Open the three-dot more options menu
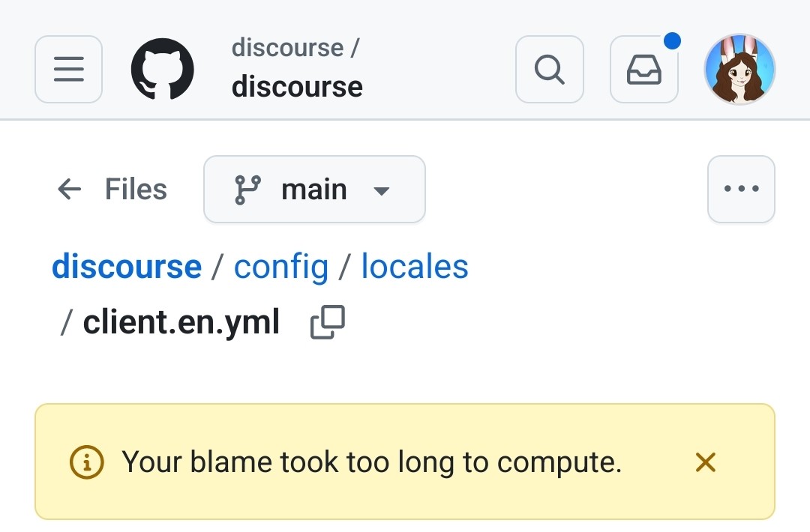810x532 pixels. [741, 190]
